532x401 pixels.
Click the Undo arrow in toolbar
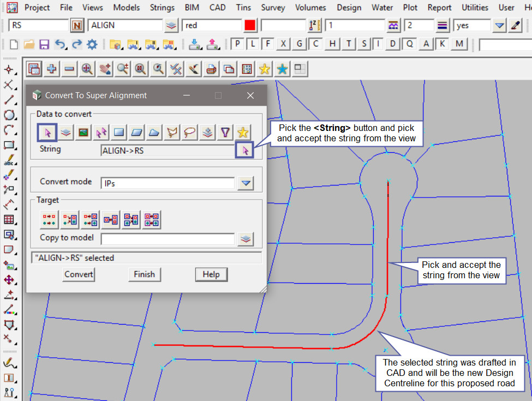coord(61,44)
